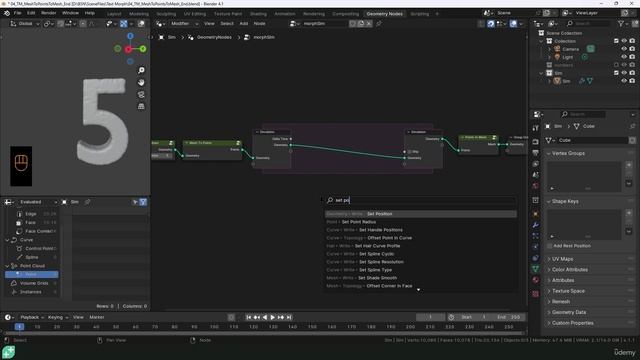
Task: Click timeline editor type clock icon
Action: 8,317
